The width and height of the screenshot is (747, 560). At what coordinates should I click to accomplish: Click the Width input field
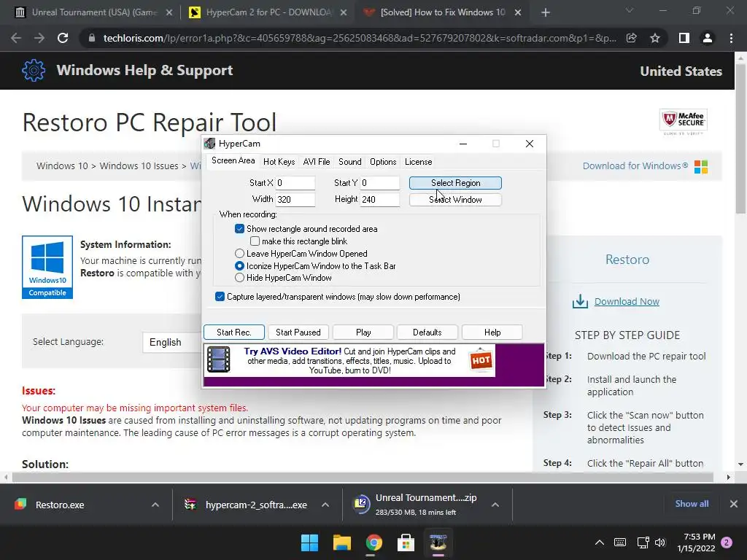[295, 200]
